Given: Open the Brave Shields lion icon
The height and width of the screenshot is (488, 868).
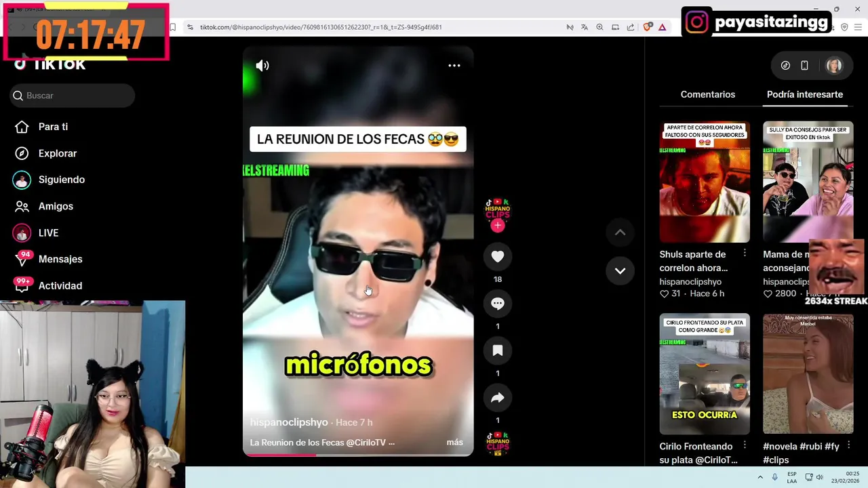Looking at the screenshot, I should 647,27.
